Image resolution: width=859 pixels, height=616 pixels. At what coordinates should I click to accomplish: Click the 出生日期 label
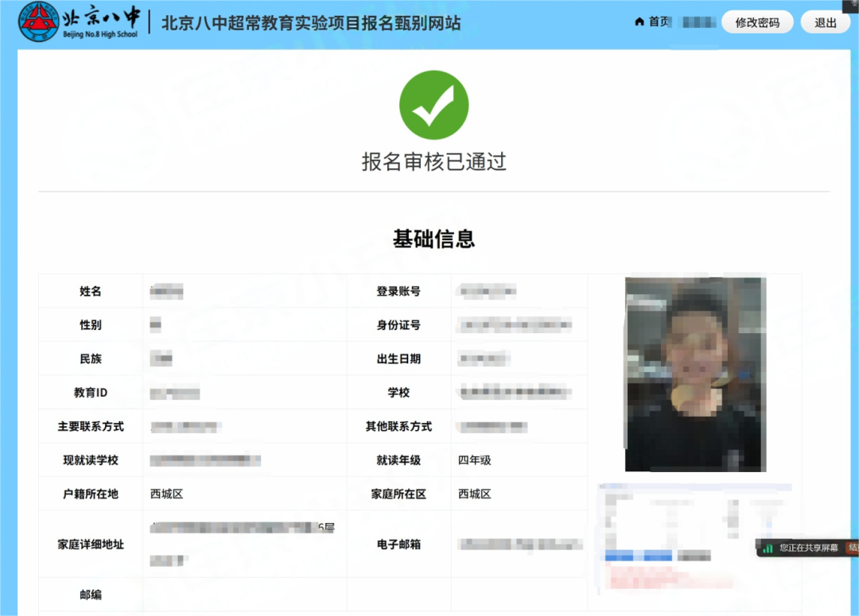398,359
